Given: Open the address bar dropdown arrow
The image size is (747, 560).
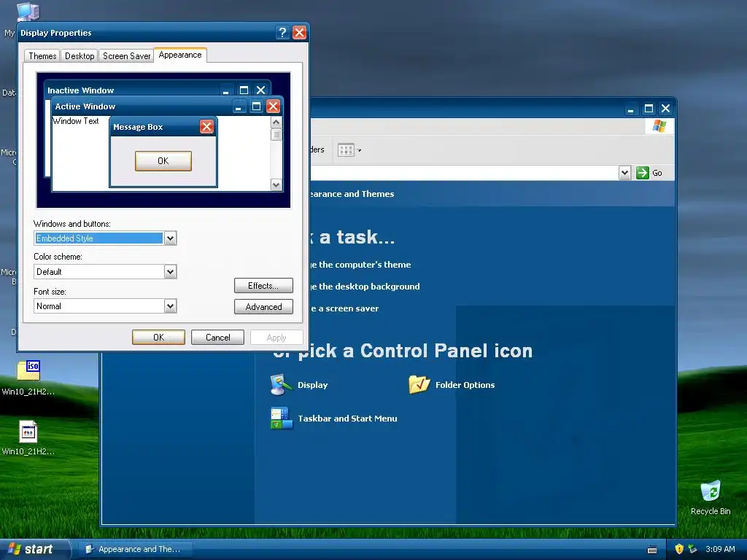Looking at the screenshot, I should click(x=624, y=173).
